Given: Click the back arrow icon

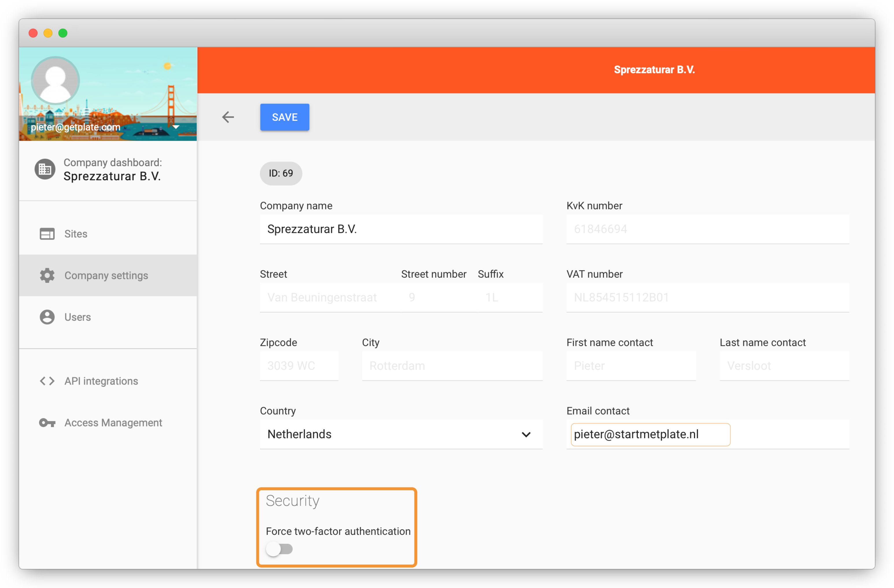Looking at the screenshot, I should [x=228, y=117].
